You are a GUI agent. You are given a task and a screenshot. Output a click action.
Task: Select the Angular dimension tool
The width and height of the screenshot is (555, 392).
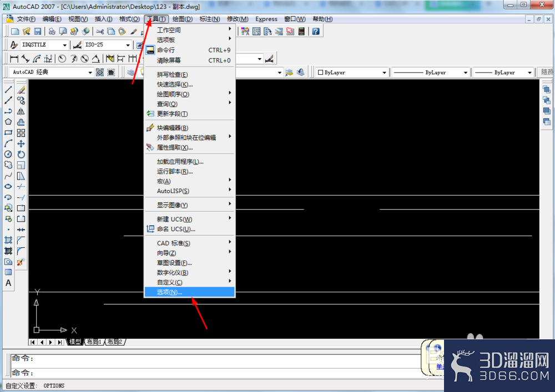[95, 58]
